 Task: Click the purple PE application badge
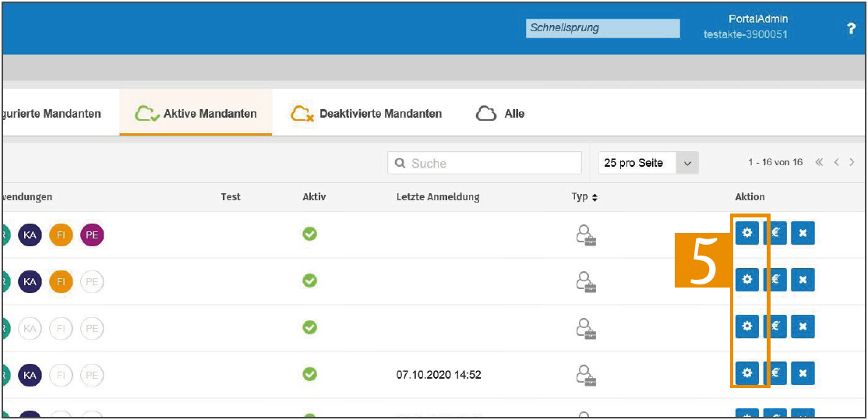92,235
